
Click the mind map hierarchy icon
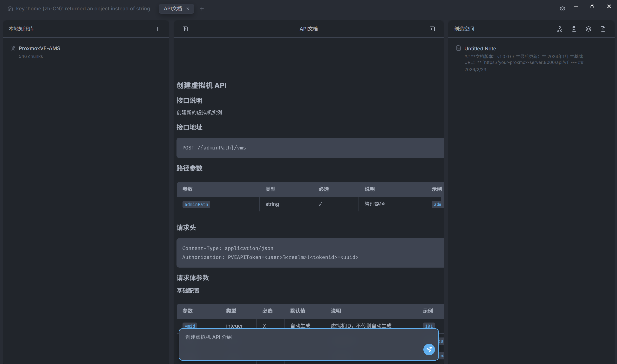[x=559, y=29]
